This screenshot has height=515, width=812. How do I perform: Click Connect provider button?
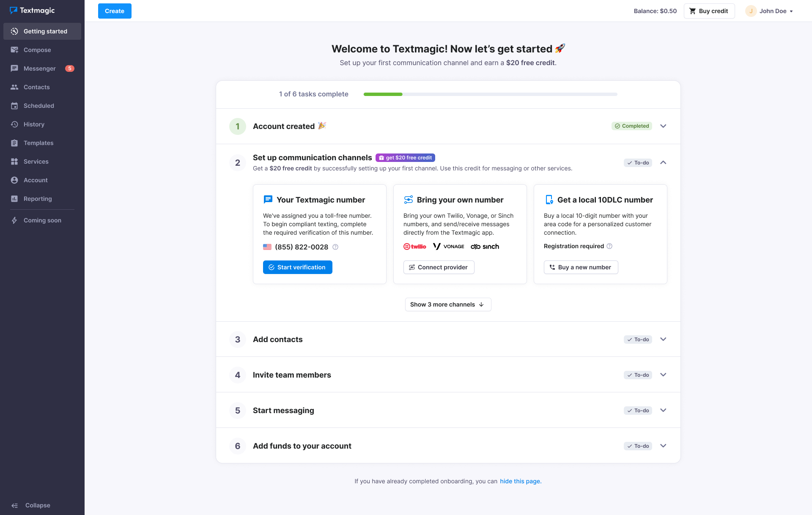click(439, 267)
